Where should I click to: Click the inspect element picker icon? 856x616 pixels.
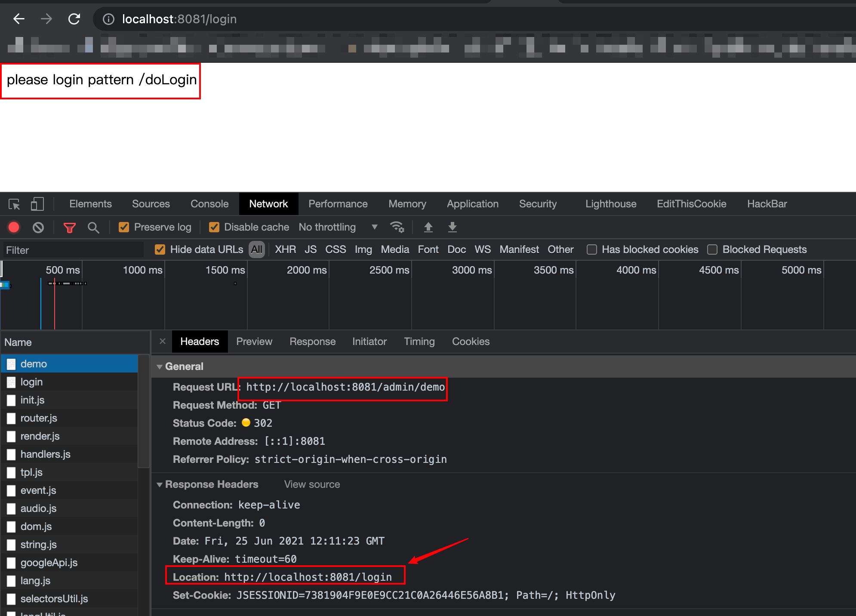(14, 204)
